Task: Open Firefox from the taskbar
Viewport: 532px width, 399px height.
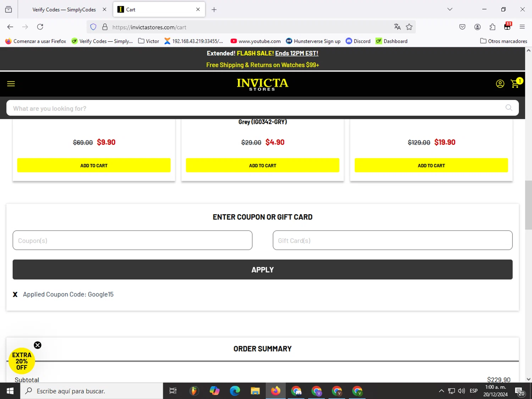Action: (x=276, y=391)
